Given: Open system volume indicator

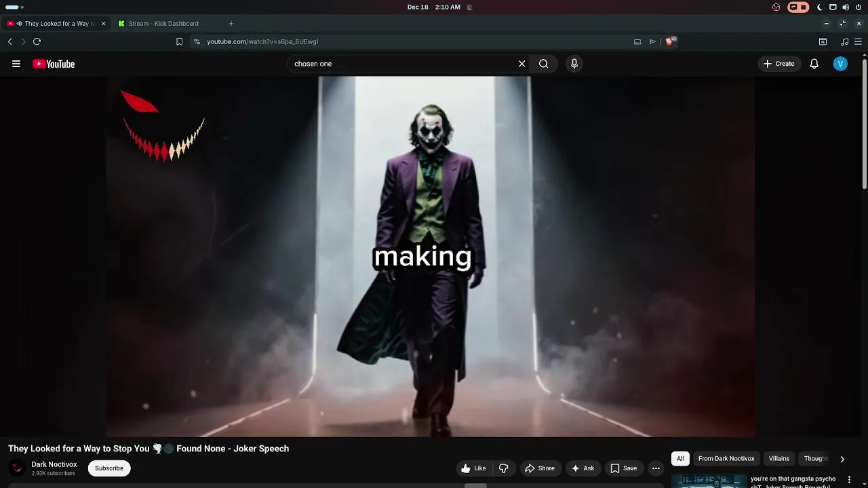Looking at the screenshot, I should [846, 7].
